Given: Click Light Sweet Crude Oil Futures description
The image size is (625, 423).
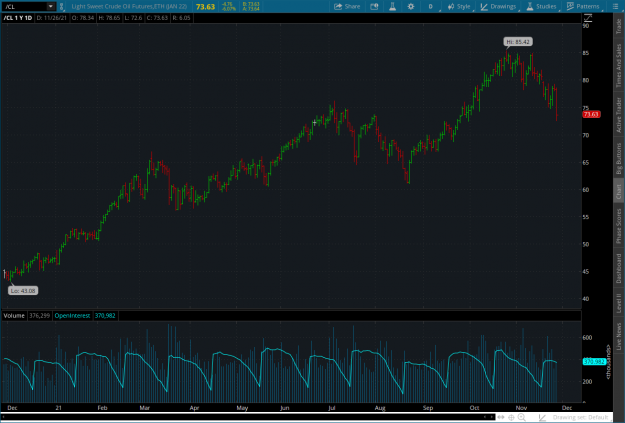Looking at the screenshot, I should [129, 6].
